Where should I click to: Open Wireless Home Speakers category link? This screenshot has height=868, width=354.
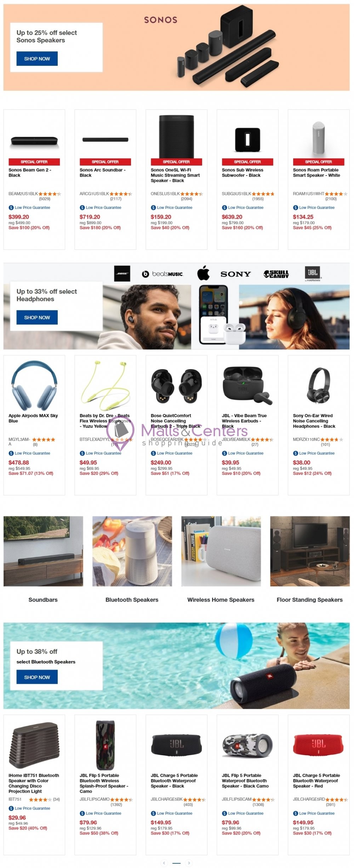click(x=221, y=599)
